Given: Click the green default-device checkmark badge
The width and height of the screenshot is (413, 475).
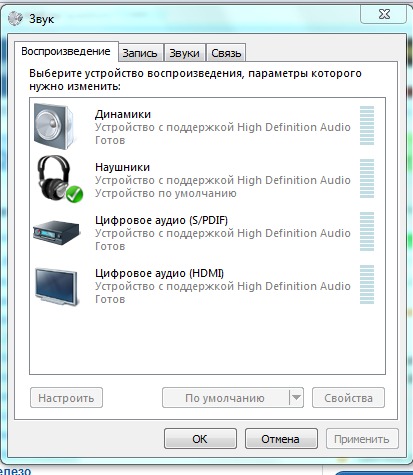Looking at the screenshot, I should tap(74, 194).
